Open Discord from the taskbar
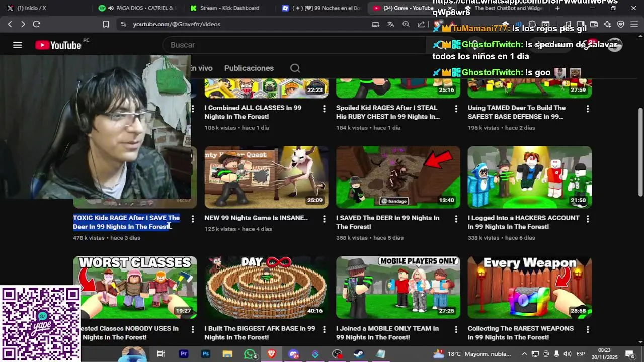644x362 pixels. coord(293,354)
